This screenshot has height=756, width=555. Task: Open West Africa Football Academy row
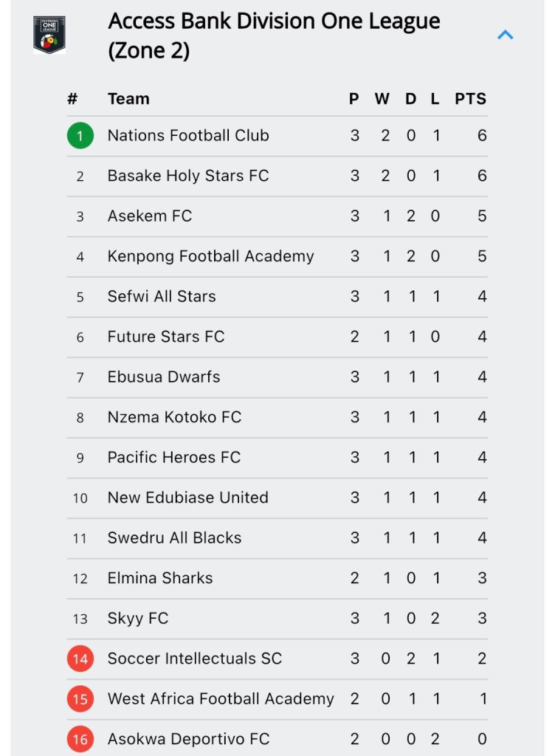pos(277,699)
